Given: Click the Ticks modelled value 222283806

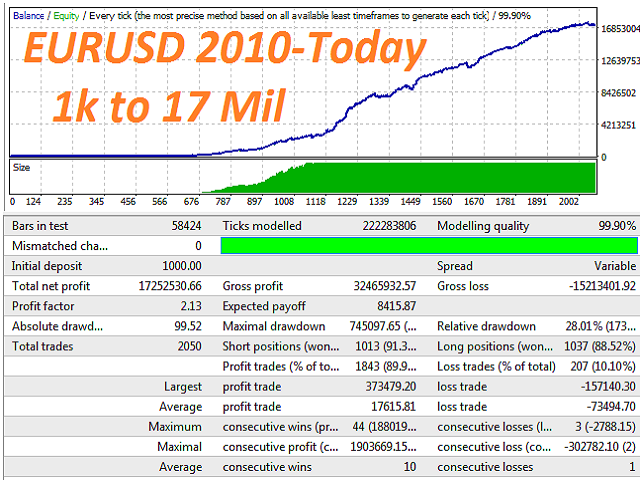Looking at the screenshot, I should coord(382,226).
